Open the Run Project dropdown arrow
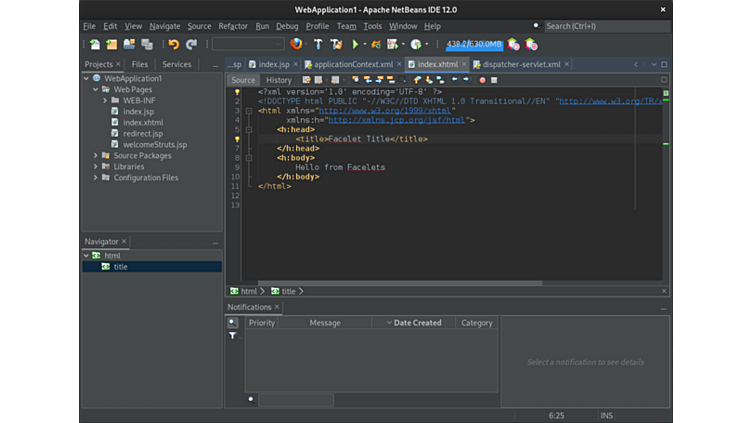752x423 pixels. (365, 45)
